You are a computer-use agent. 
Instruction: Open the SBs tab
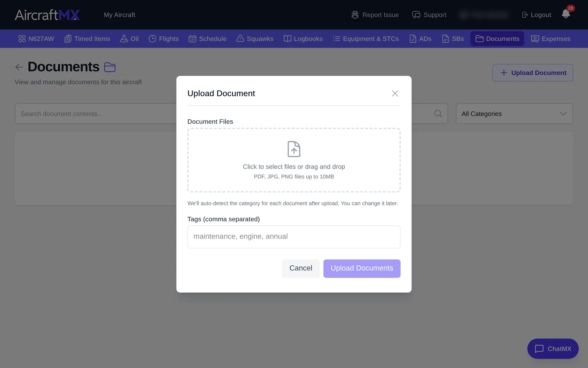point(453,39)
